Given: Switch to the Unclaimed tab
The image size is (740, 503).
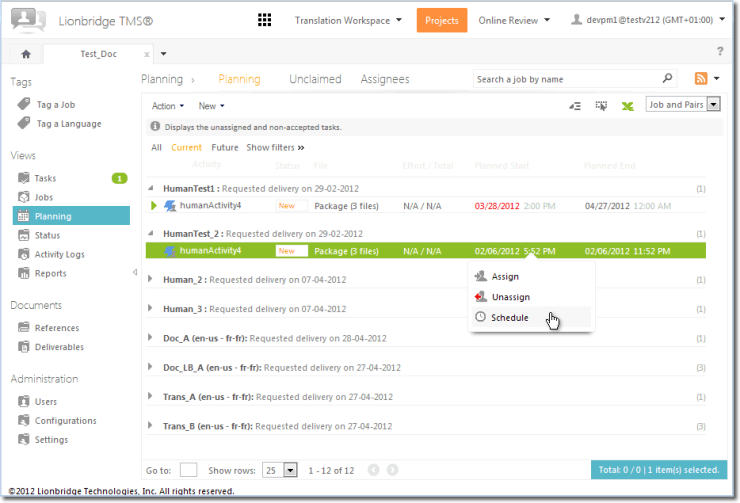Looking at the screenshot, I should (315, 79).
